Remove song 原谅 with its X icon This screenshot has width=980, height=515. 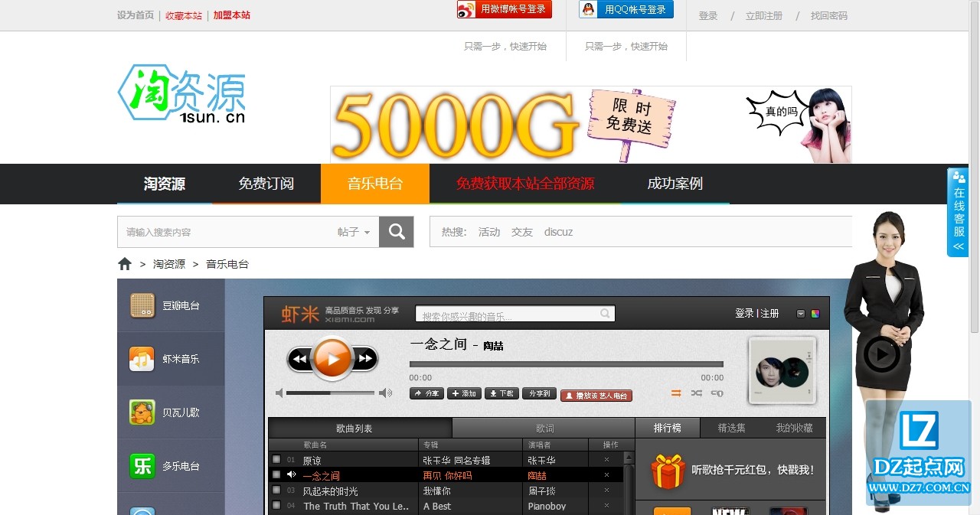[607, 460]
